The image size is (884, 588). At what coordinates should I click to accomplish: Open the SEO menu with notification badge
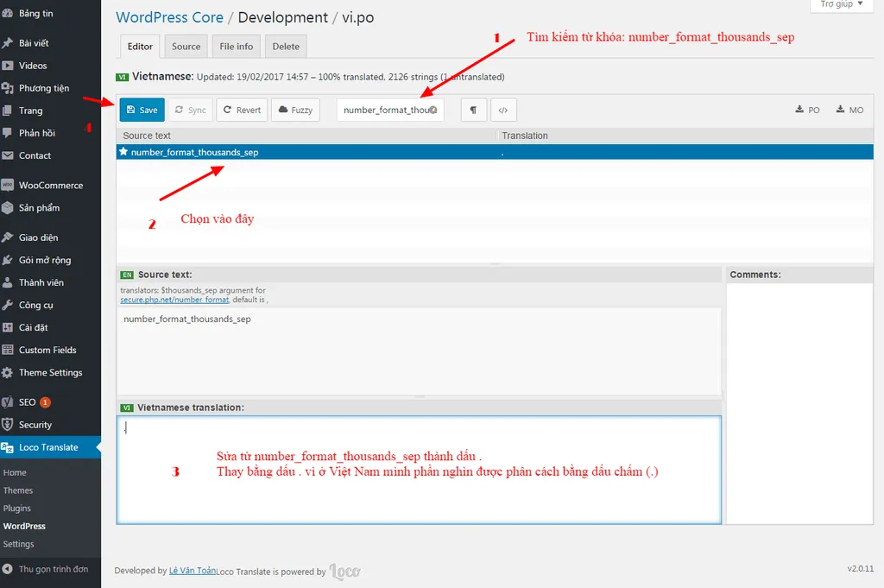pyautogui.click(x=28, y=402)
